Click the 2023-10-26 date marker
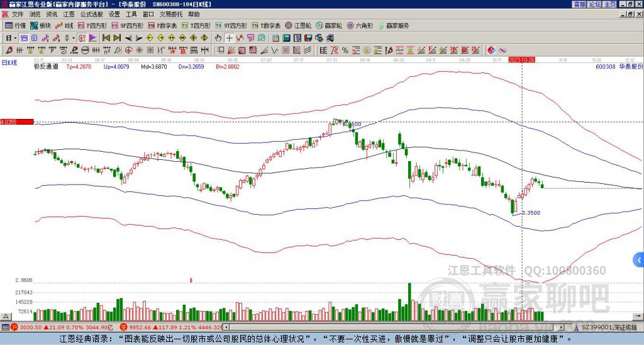 click(521, 60)
